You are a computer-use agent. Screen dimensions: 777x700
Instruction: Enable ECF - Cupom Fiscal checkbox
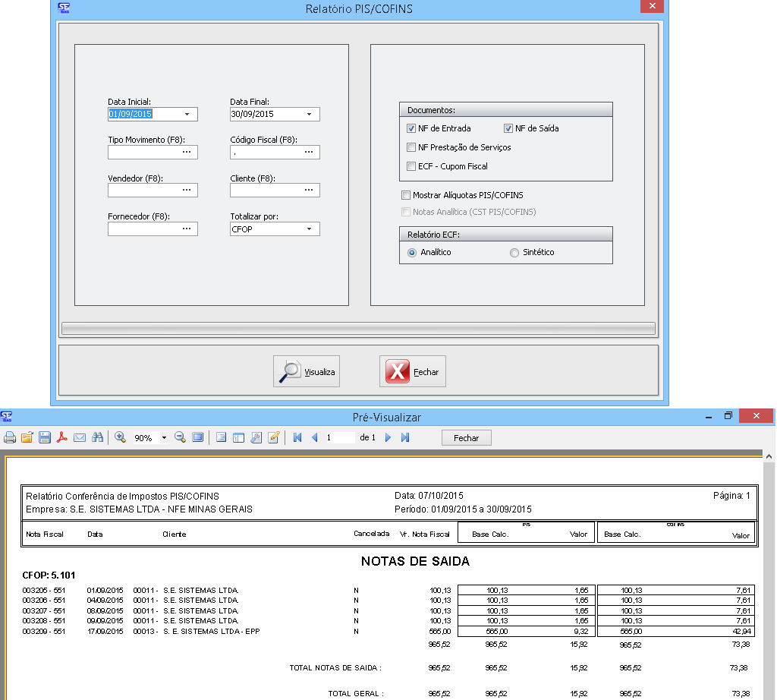pyautogui.click(x=411, y=166)
